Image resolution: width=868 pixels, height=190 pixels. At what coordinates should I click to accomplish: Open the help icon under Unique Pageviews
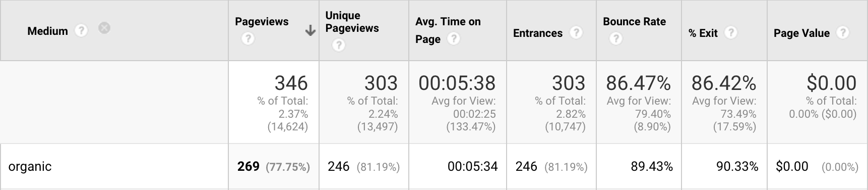tap(339, 45)
